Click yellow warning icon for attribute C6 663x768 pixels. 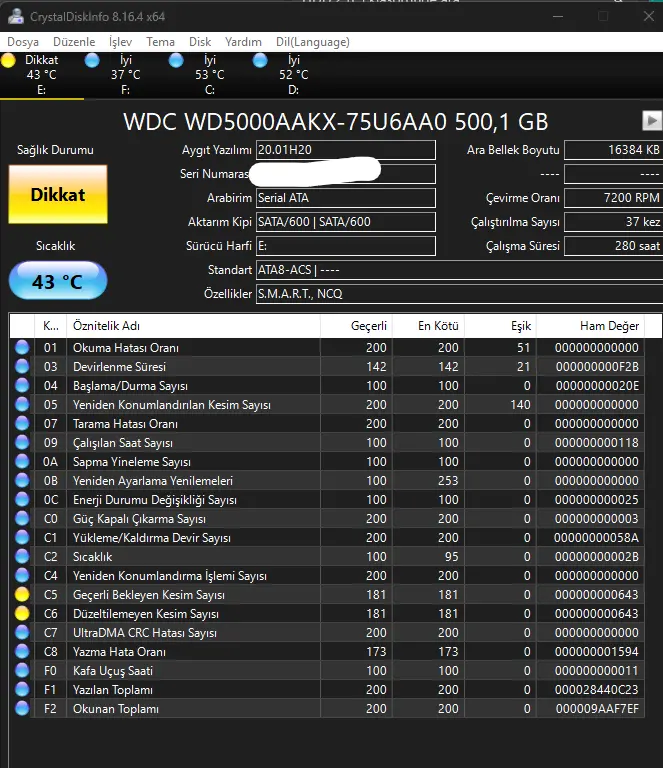point(22,613)
